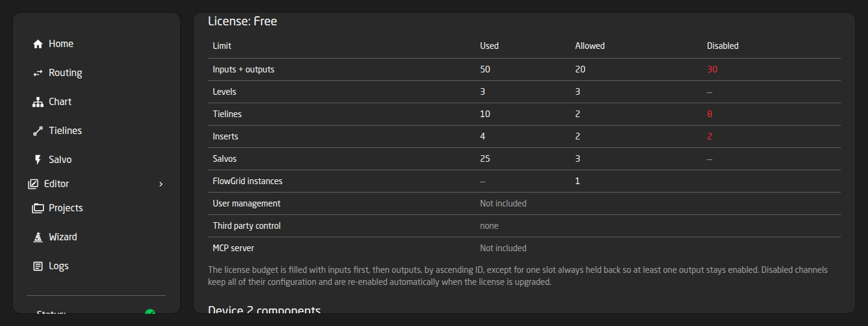Click the Logs document icon
The image size is (868, 326).
pyautogui.click(x=38, y=266)
